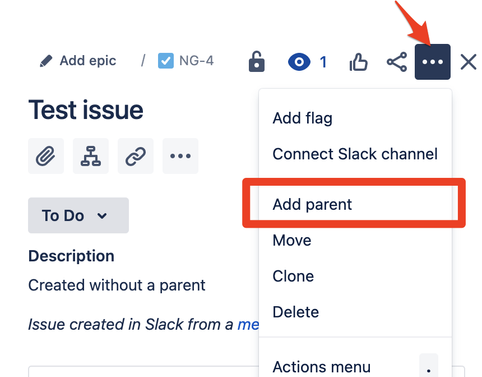The height and width of the screenshot is (377, 482).
Task: Click the NG-4 task type checkbox icon
Action: [166, 61]
